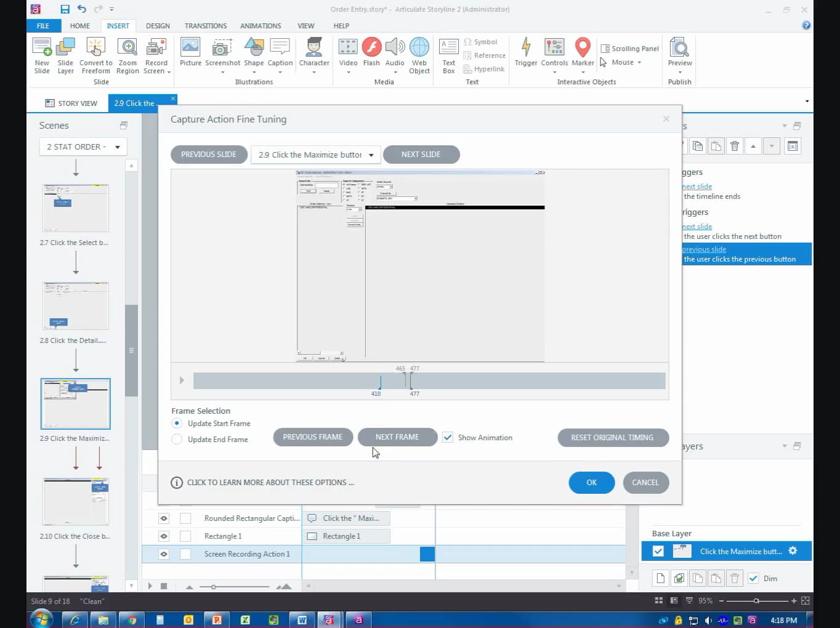Click the Video media icon

coord(348,47)
